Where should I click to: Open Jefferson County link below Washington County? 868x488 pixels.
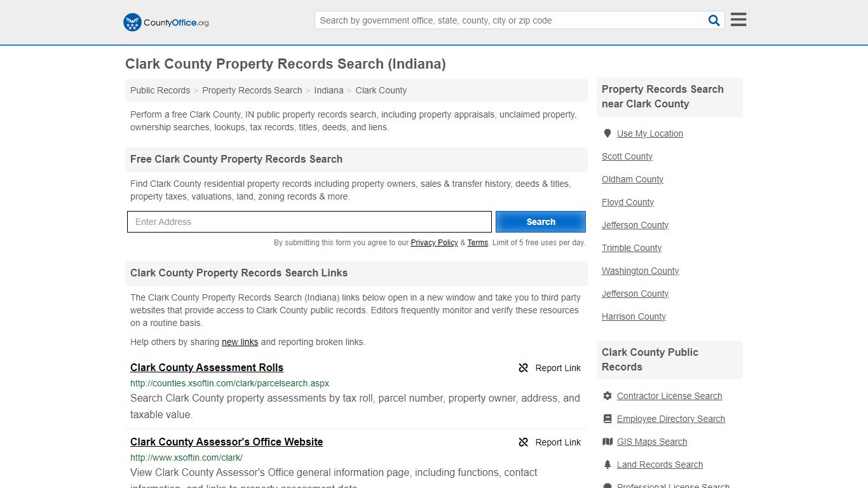tap(635, 294)
